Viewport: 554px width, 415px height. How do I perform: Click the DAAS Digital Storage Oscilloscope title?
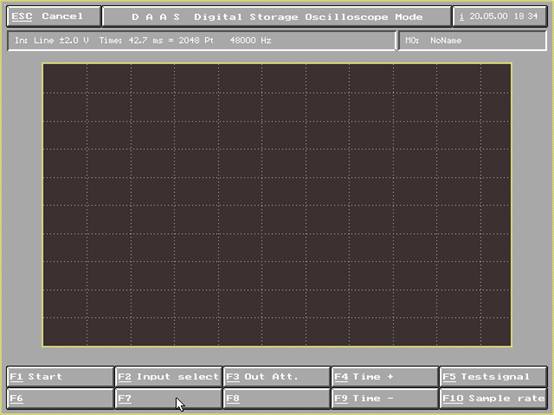[x=277, y=17]
